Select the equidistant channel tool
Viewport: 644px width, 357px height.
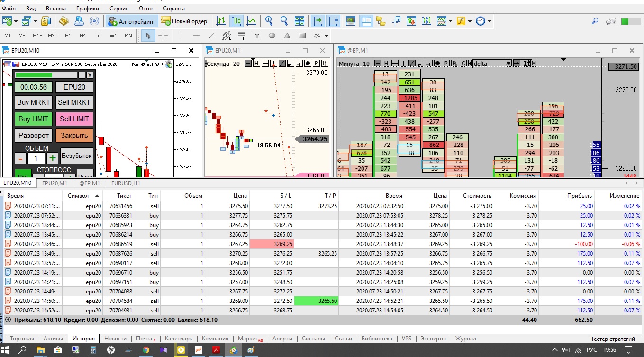pos(227,36)
